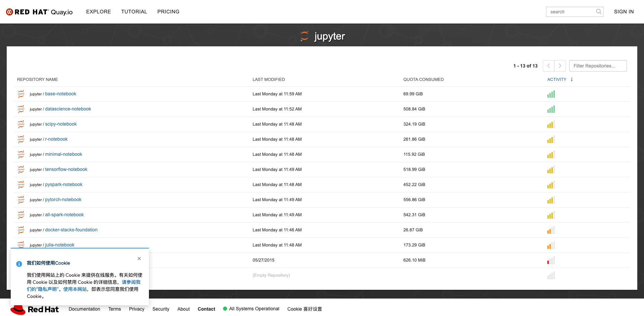Open r-notebook repository link
This screenshot has width=644, height=316.
[x=56, y=139]
